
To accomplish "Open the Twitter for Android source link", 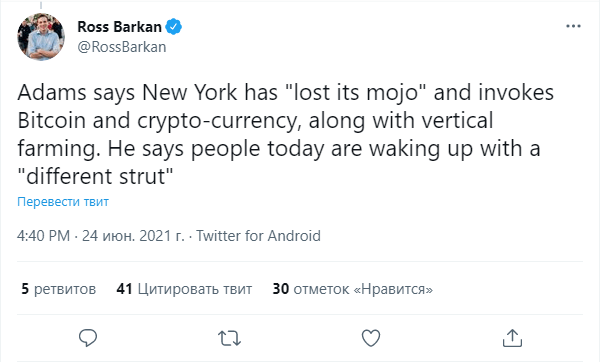I will [x=258, y=235].
